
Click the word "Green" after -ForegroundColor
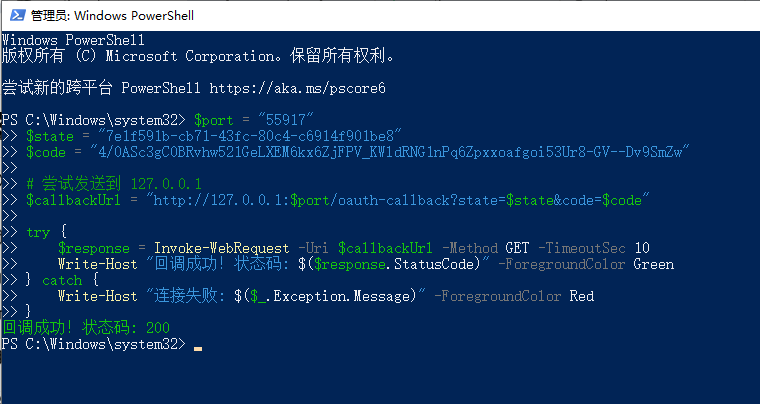654,264
